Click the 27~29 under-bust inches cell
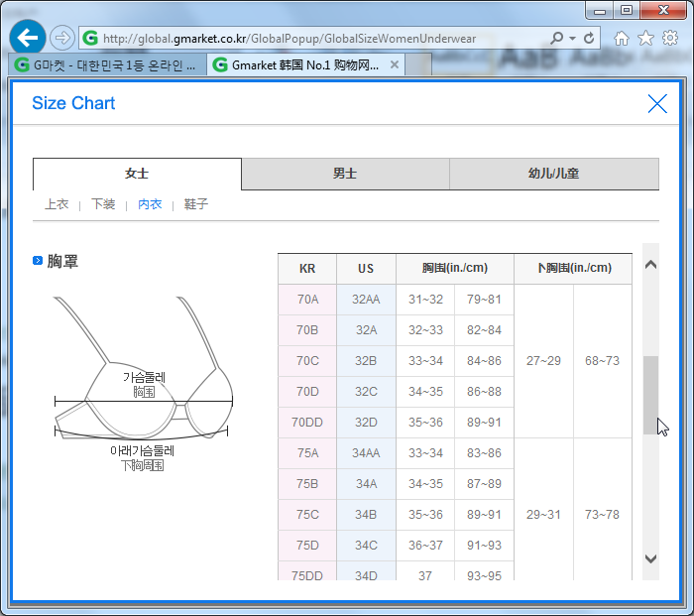This screenshot has height=616, width=694. pyautogui.click(x=543, y=361)
